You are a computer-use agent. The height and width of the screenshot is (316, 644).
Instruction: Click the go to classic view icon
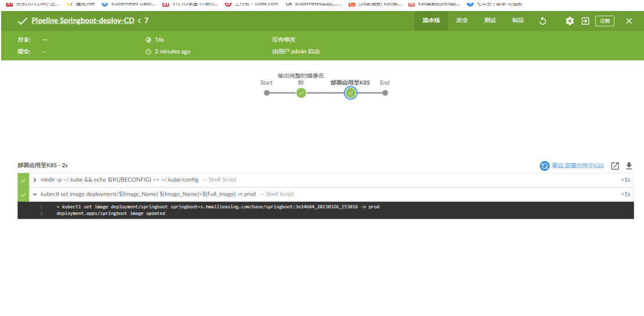(x=585, y=21)
